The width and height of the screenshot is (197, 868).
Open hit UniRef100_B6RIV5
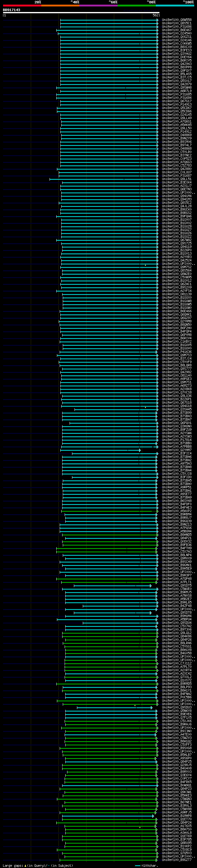tap(177, 60)
